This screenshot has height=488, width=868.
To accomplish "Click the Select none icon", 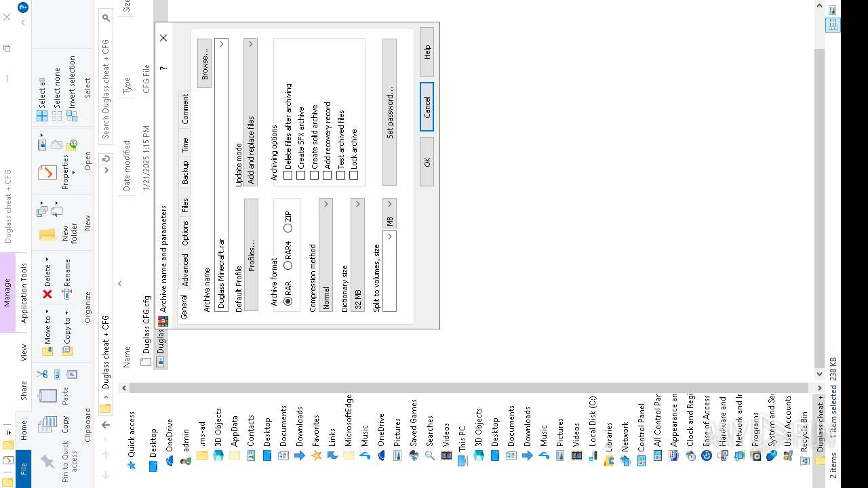I will coord(57,117).
